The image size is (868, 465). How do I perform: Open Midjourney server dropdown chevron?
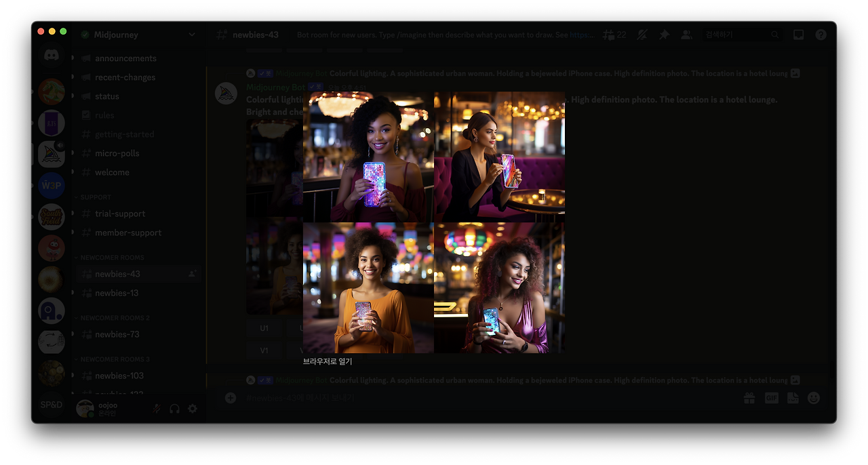pos(192,35)
